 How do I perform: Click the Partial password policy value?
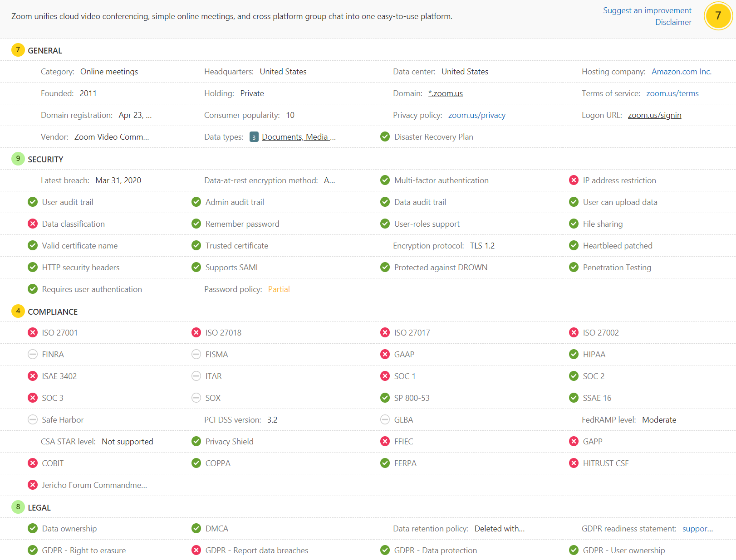pos(279,289)
